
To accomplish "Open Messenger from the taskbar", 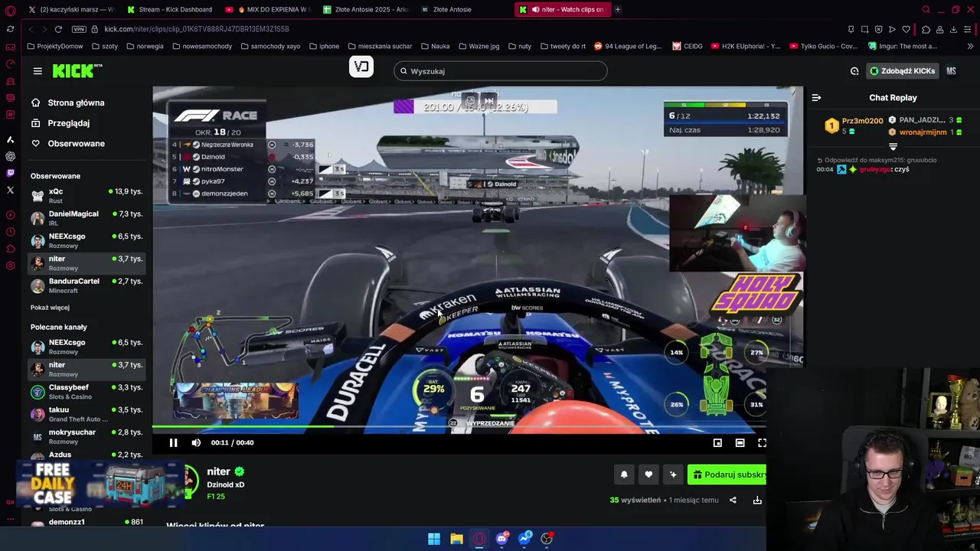I will coord(524,539).
